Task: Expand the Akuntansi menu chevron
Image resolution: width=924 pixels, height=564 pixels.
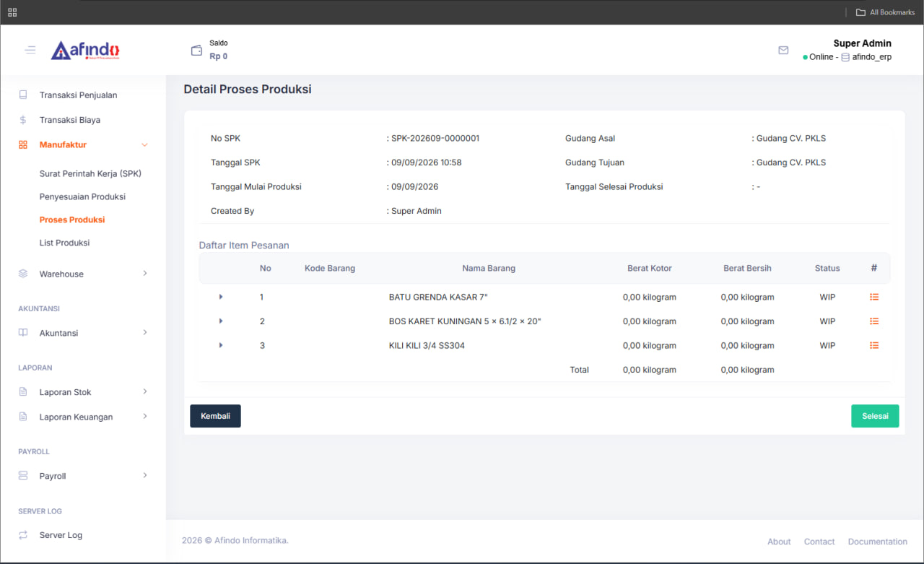Action: click(144, 333)
